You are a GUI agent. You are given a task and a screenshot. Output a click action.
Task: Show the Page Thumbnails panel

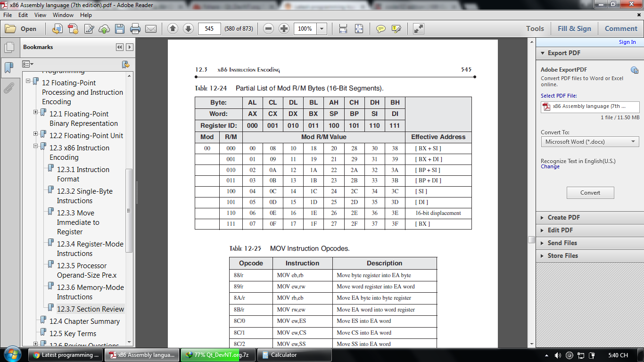8,47
